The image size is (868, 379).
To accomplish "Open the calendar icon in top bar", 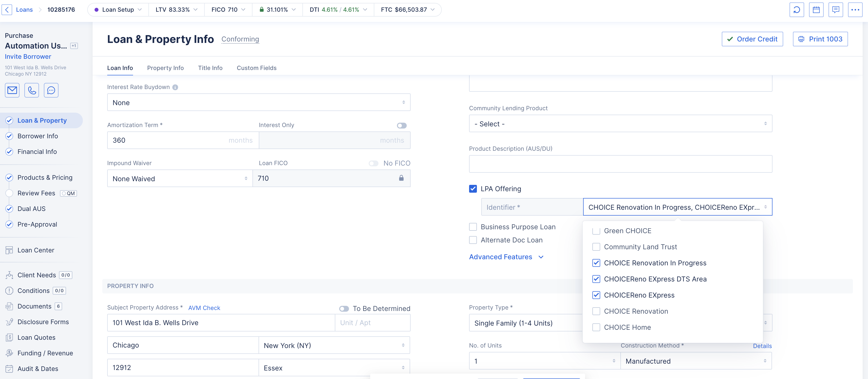I will click(816, 10).
